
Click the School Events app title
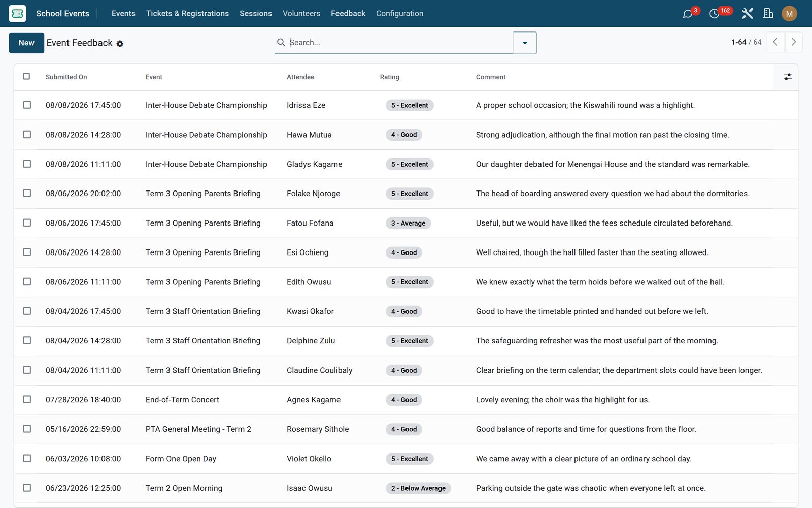tap(62, 13)
